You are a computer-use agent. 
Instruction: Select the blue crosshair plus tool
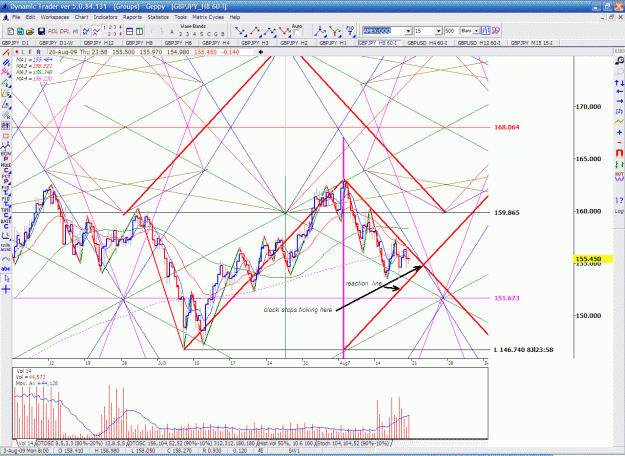[6, 289]
